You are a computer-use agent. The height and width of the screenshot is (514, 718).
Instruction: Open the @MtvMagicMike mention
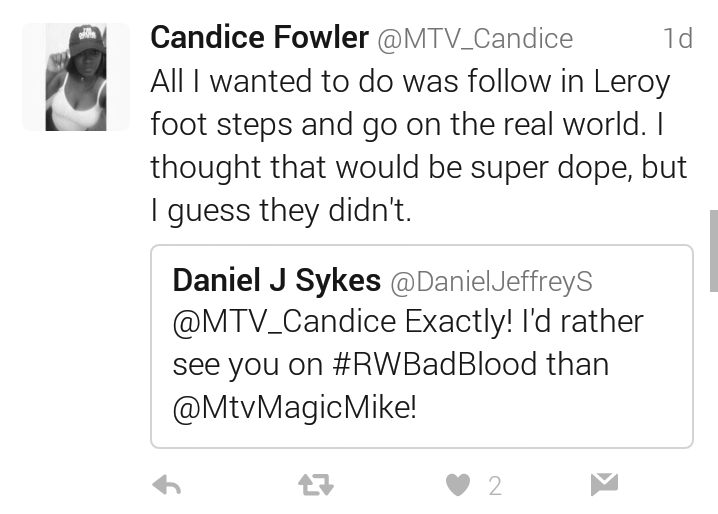(292, 407)
